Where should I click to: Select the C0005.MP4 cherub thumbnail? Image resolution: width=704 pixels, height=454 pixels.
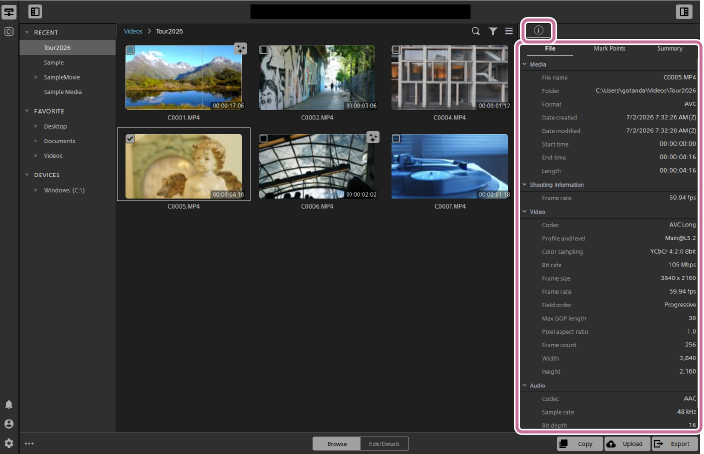coord(184,166)
